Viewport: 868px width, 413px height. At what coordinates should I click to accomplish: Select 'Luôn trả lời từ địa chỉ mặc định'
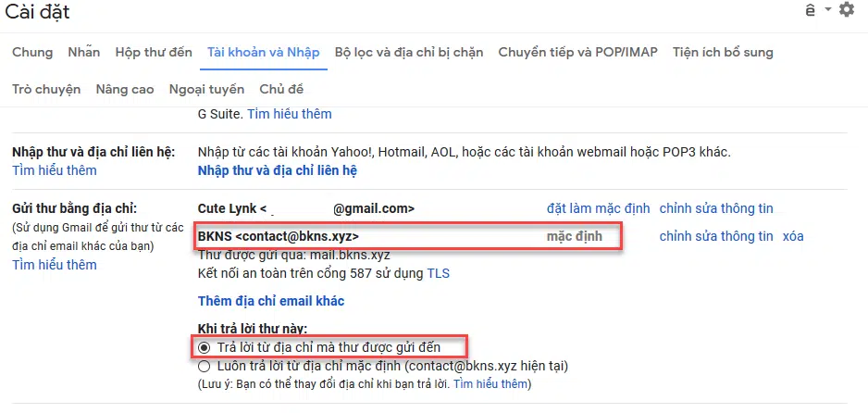[x=205, y=366]
